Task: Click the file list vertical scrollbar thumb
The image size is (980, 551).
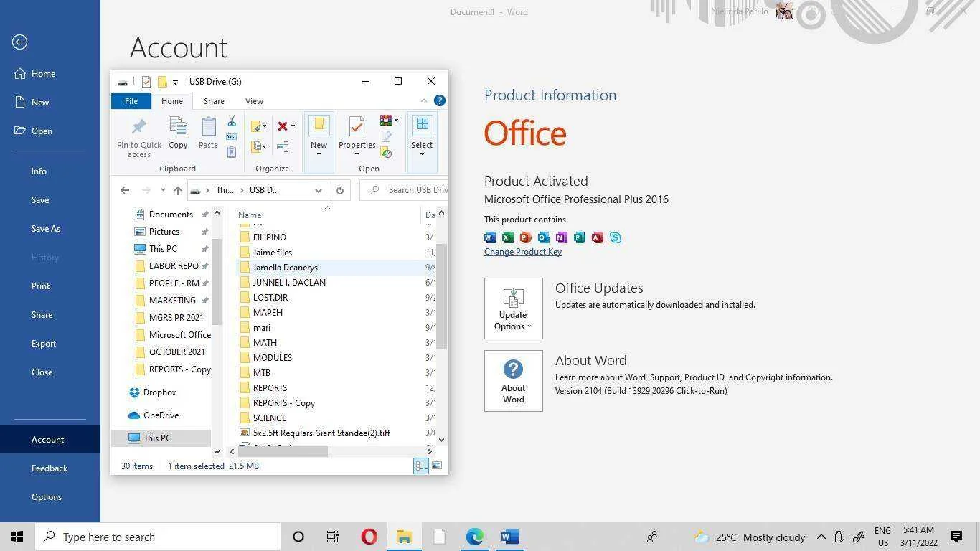Action: pos(441,296)
